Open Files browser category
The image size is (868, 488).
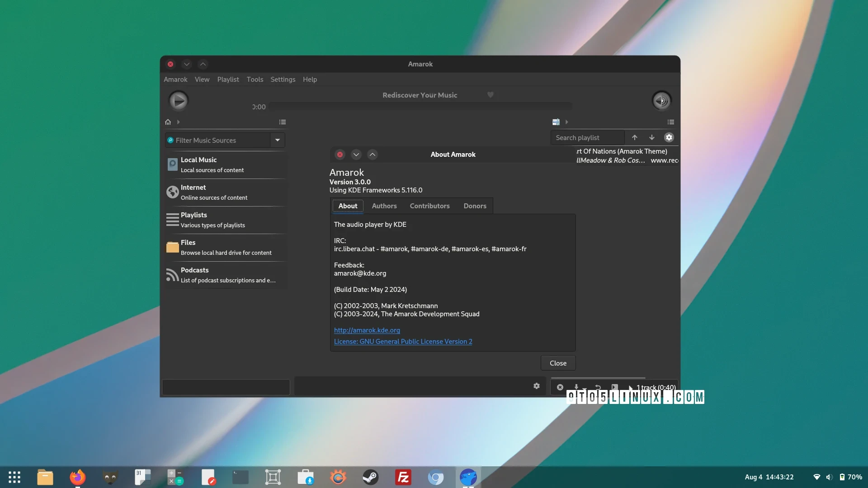(226, 247)
